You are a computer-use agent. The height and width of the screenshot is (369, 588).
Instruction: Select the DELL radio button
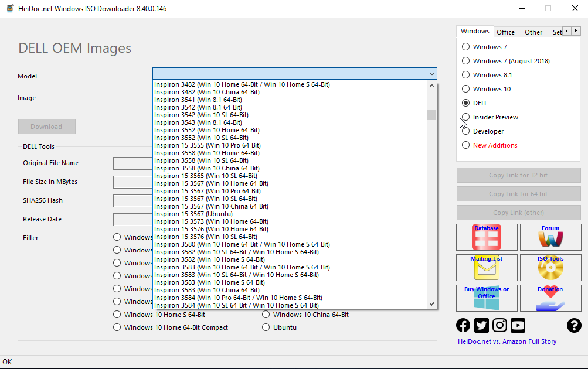pyautogui.click(x=465, y=103)
